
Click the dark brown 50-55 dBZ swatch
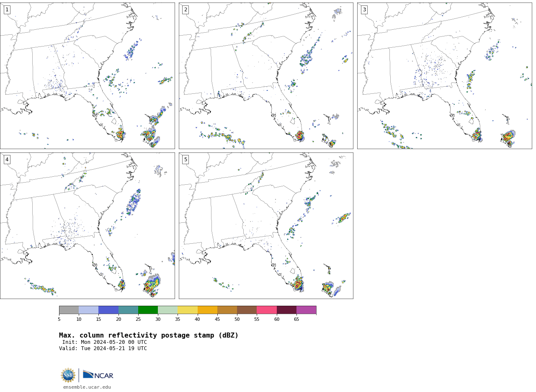coord(247,310)
